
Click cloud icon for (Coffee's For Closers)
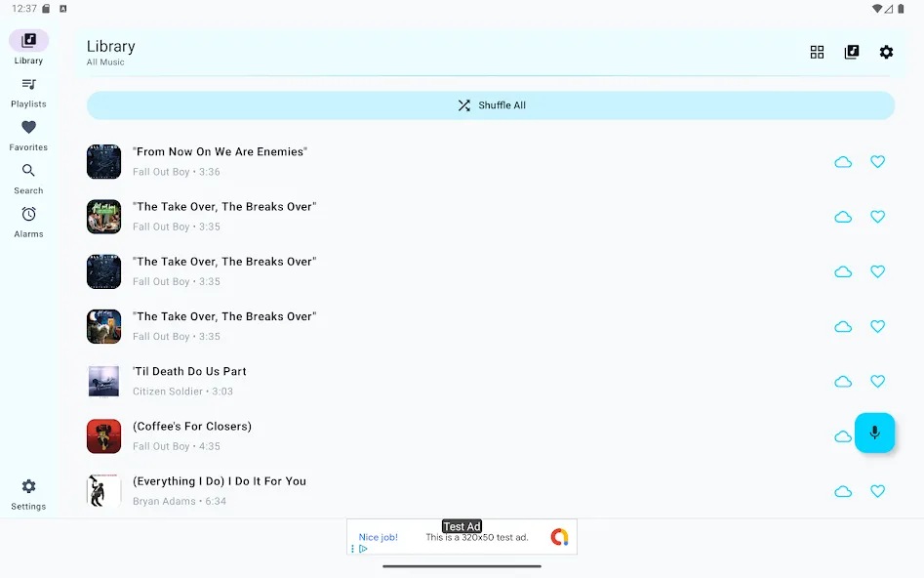pos(843,436)
